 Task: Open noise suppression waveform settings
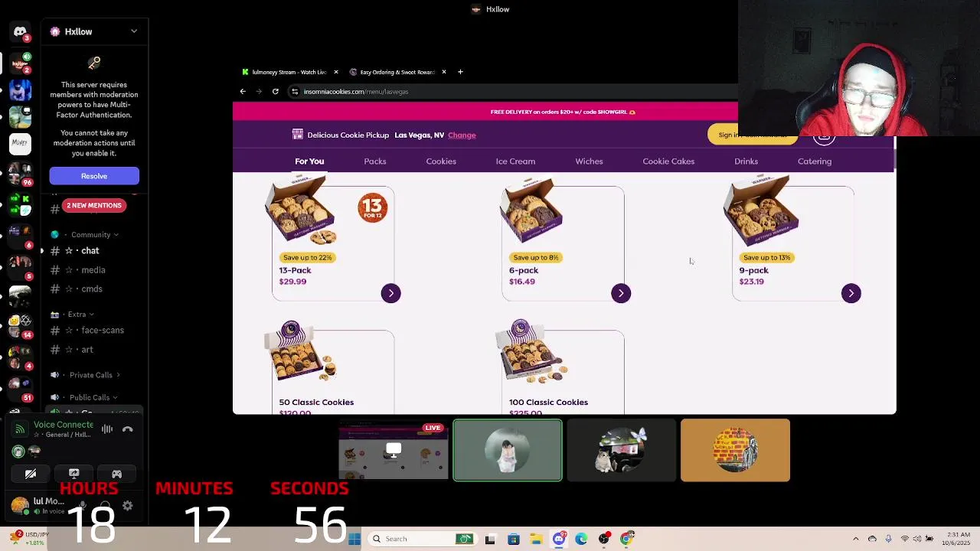click(x=107, y=429)
